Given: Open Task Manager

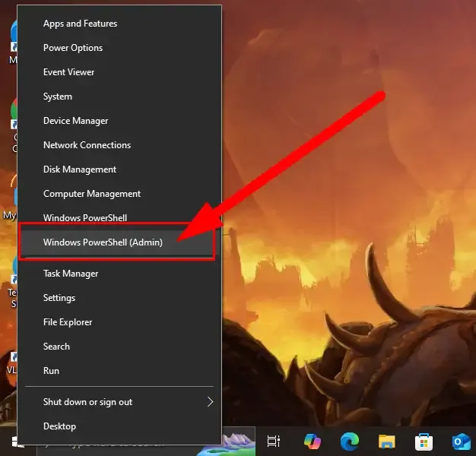Looking at the screenshot, I should click(119, 274).
